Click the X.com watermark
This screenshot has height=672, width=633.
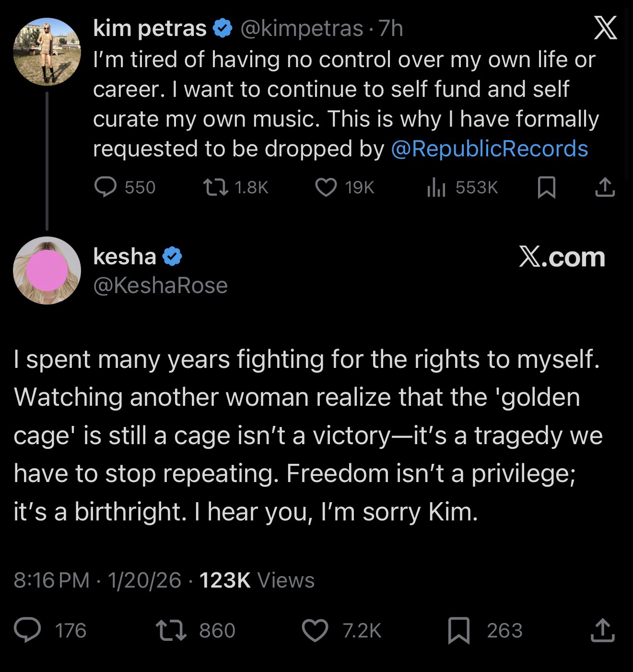[x=562, y=257]
